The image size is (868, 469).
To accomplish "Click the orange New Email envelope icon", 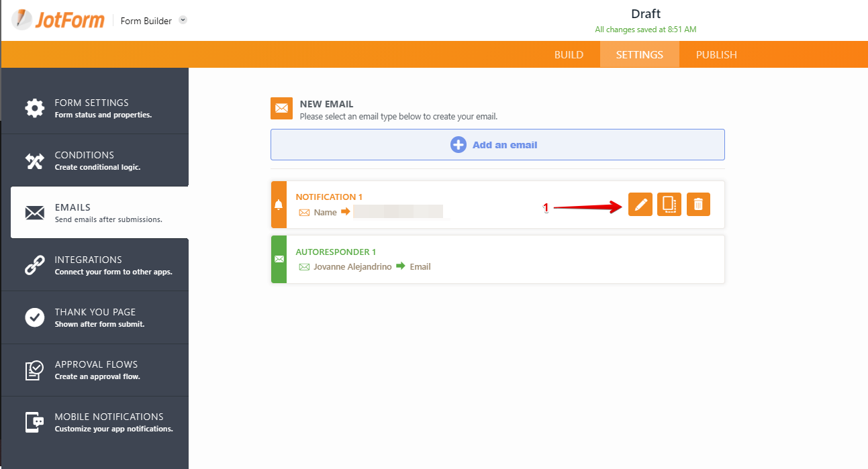I will (x=281, y=109).
